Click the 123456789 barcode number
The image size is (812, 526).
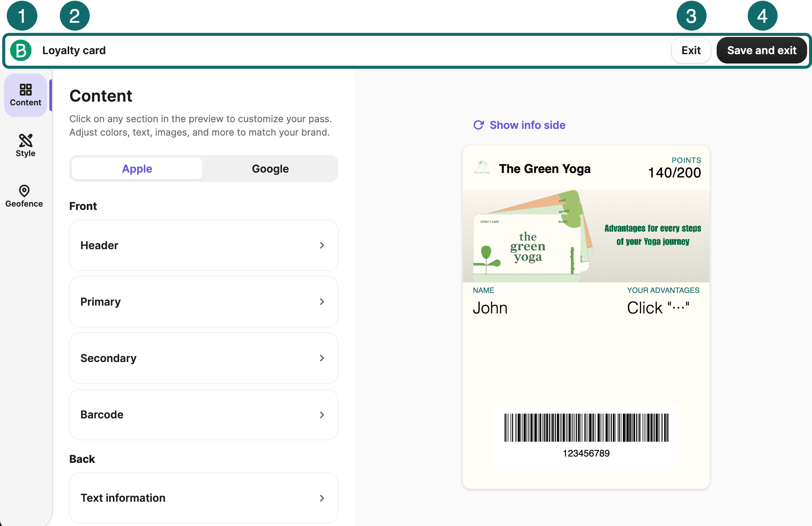586,454
